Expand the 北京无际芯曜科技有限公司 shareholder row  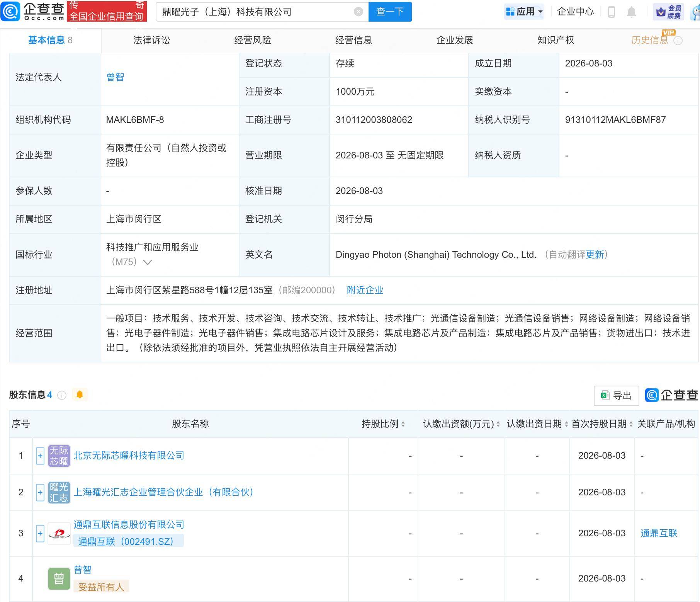point(40,456)
